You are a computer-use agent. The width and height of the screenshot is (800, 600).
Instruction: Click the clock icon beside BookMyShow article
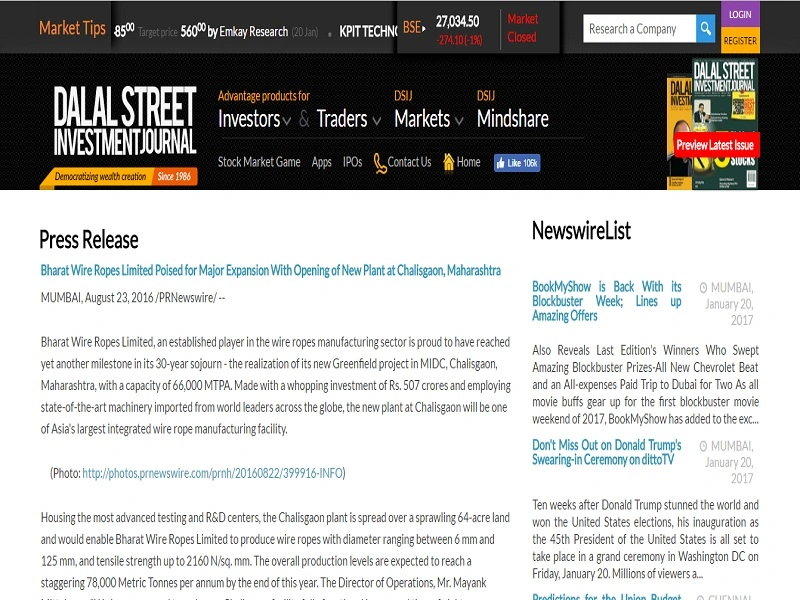704,286
